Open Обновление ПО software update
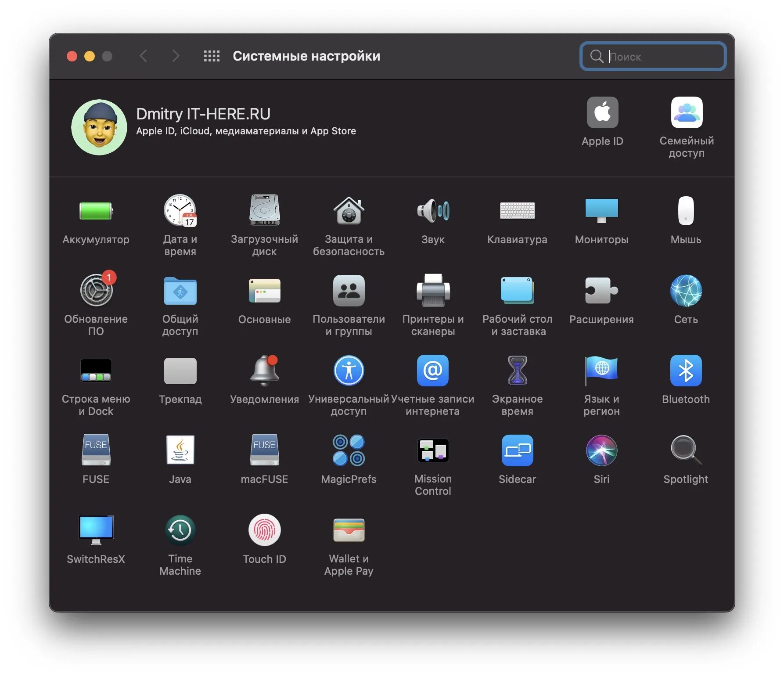The width and height of the screenshot is (784, 677). pos(96,290)
